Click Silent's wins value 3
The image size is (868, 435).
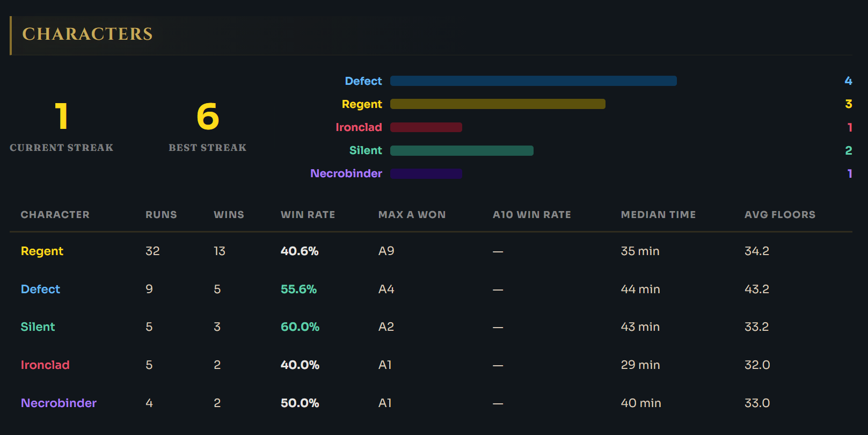click(x=217, y=327)
